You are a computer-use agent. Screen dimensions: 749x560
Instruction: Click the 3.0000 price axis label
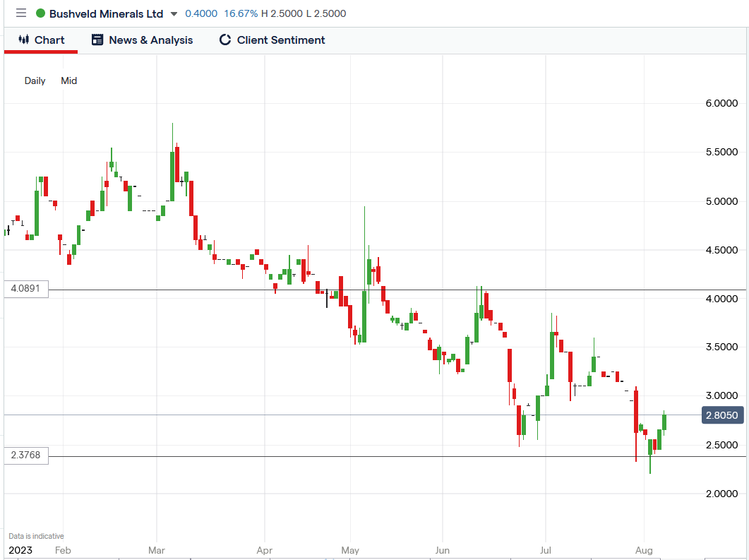coord(721,395)
